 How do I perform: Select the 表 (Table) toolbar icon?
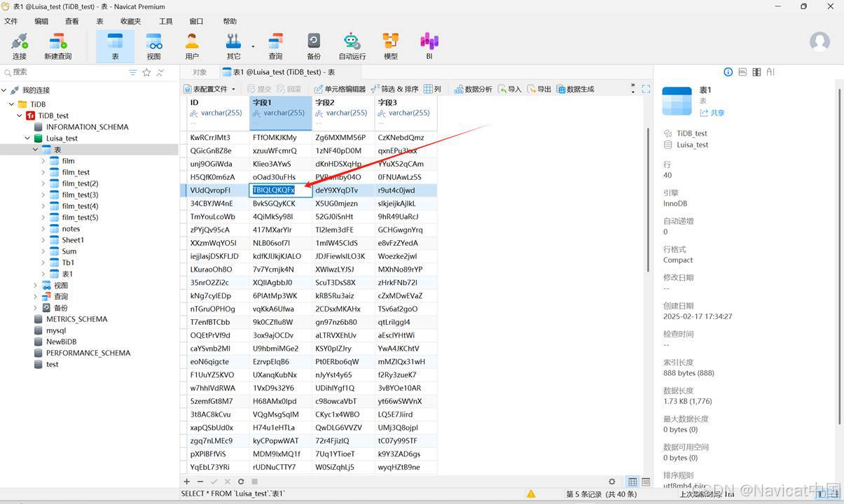(115, 46)
